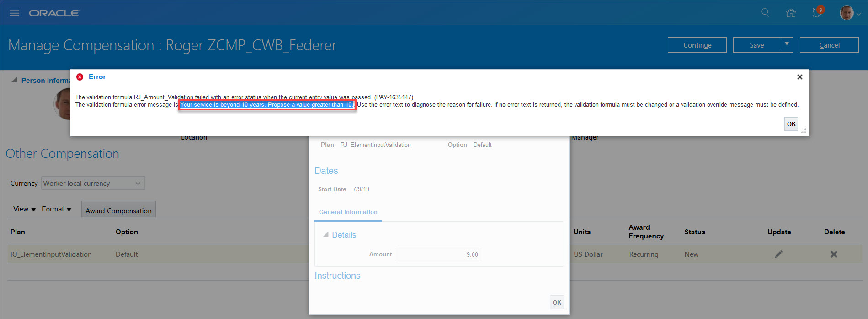Click the Save button
Image resolution: width=868 pixels, height=319 pixels.
[756, 45]
